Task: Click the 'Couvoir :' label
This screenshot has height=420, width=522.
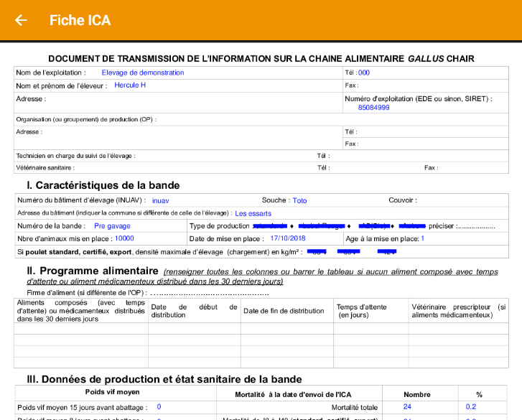Action: pyautogui.click(x=403, y=200)
